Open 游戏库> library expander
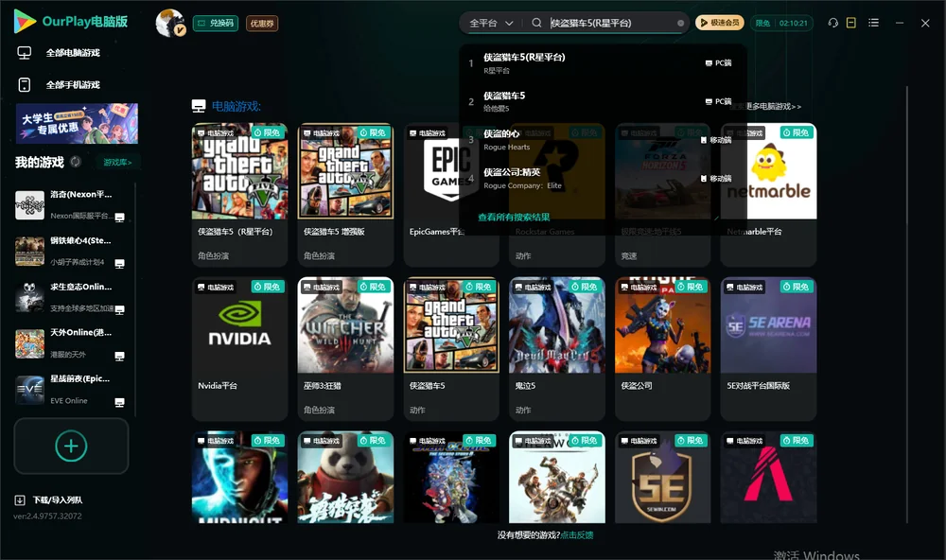 click(x=117, y=162)
